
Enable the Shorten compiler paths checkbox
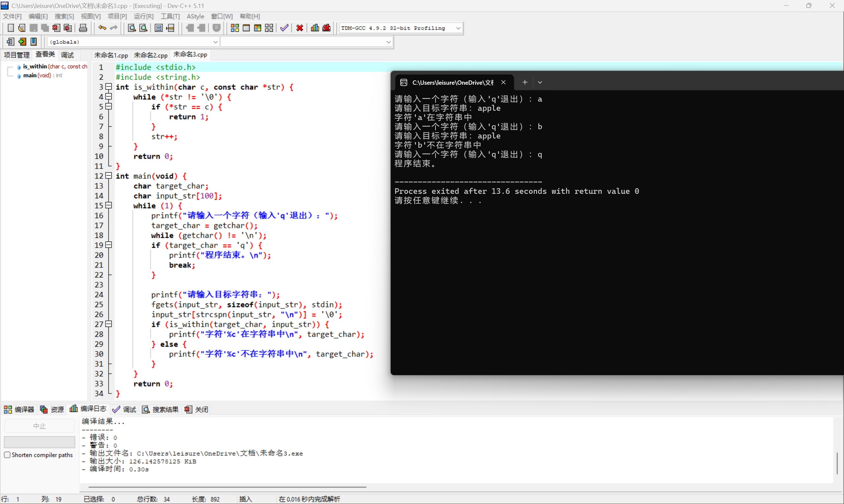[8, 455]
